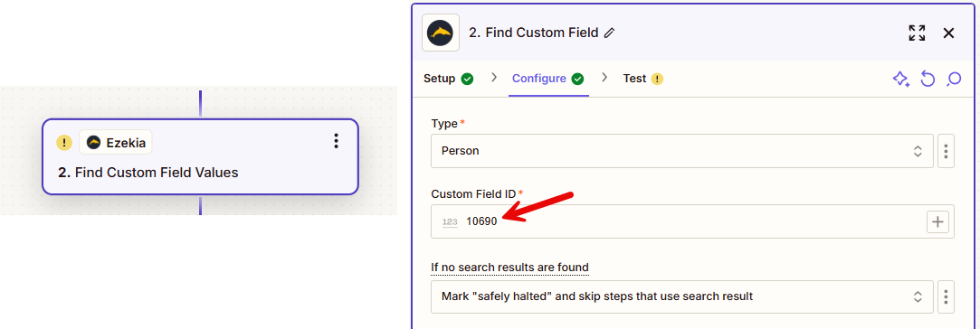The width and height of the screenshot is (980, 329).
Task: Click the plus button in the Custom Field ID field
Action: (937, 221)
